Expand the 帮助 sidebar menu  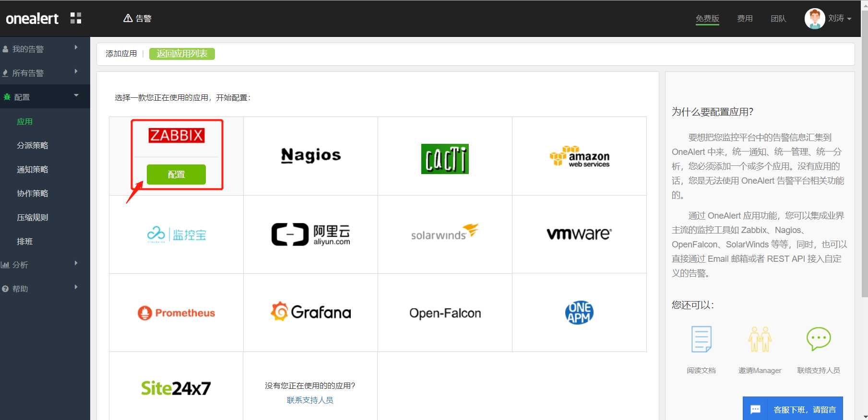pos(45,289)
